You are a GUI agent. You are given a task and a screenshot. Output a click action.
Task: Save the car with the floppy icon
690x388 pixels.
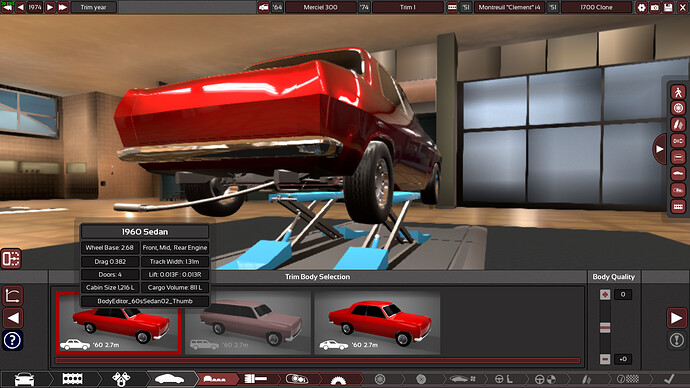[668, 7]
